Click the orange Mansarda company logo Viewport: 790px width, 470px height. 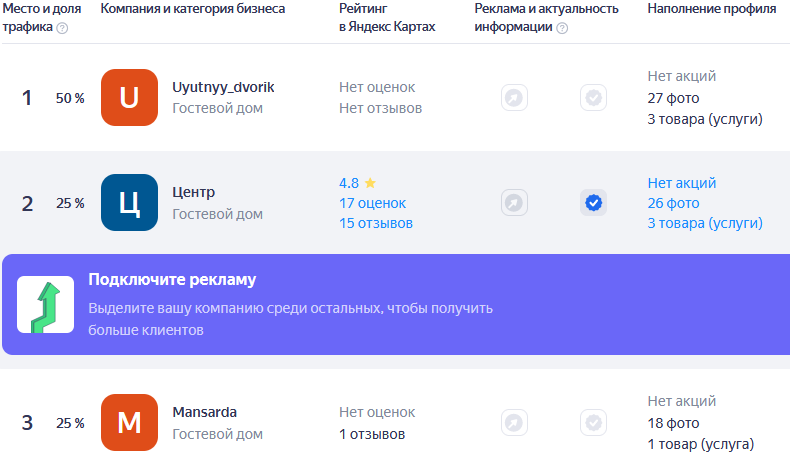130,422
